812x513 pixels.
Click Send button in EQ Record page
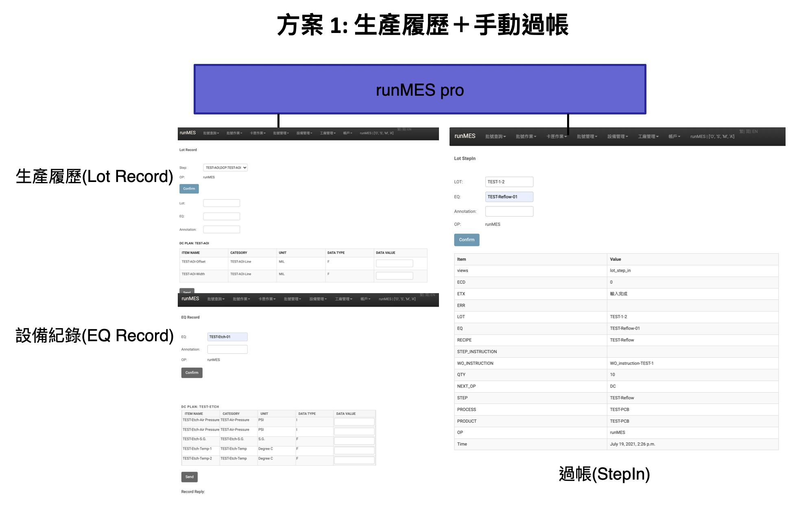coord(190,477)
